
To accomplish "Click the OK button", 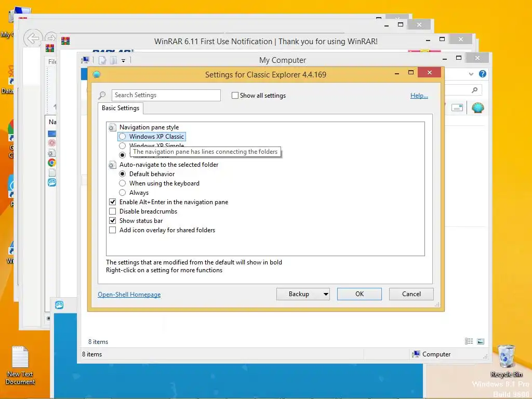I will [x=360, y=294].
